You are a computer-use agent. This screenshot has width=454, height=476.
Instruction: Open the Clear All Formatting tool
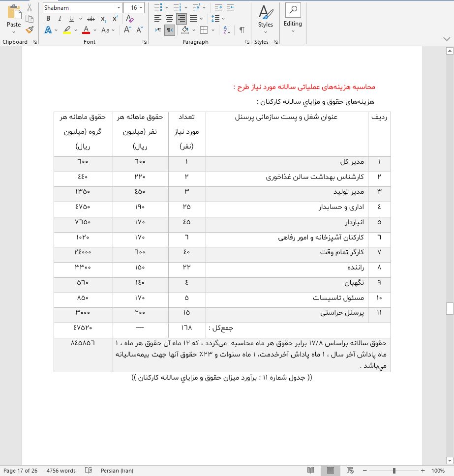(x=129, y=18)
